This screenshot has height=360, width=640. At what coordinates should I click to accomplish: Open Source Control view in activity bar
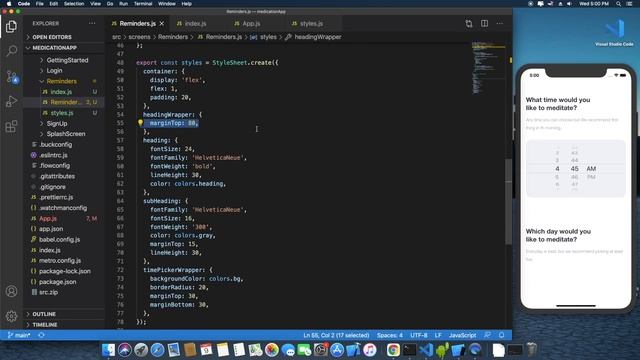(x=11, y=76)
